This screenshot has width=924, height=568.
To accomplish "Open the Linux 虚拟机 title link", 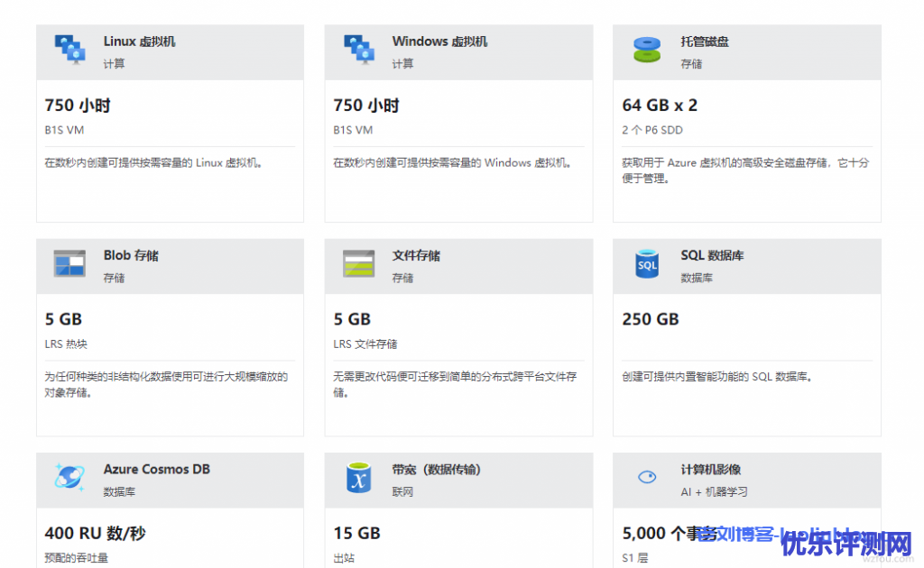I will click(139, 41).
